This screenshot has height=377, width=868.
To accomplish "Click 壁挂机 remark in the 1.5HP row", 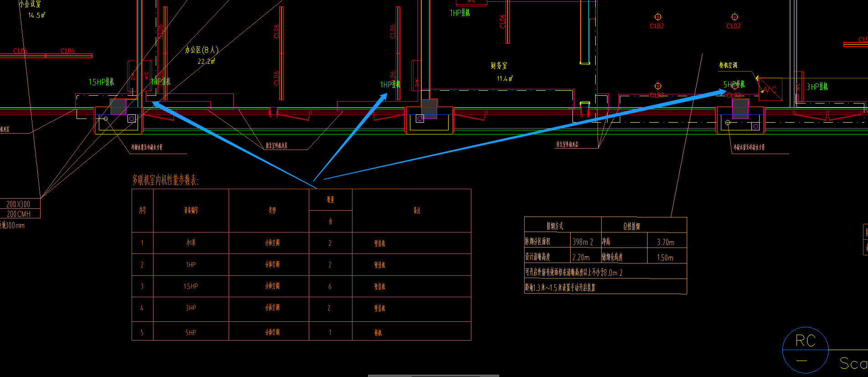I will click(x=380, y=287).
